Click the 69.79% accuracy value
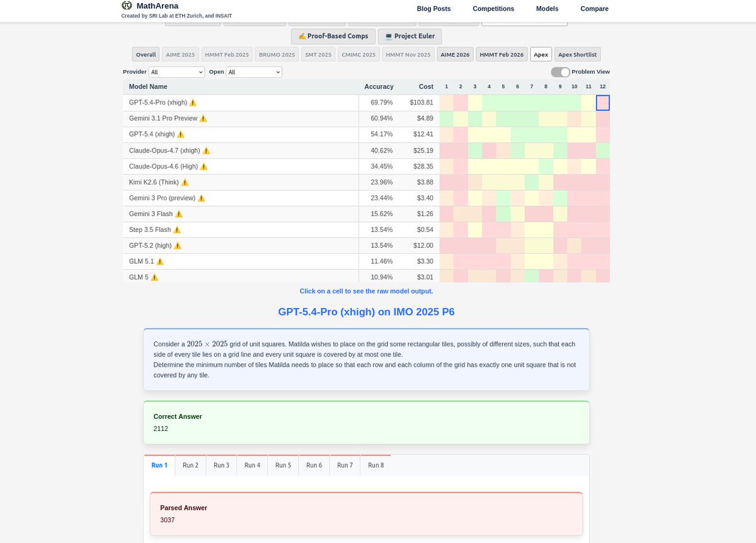The image size is (756, 543). click(382, 103)
